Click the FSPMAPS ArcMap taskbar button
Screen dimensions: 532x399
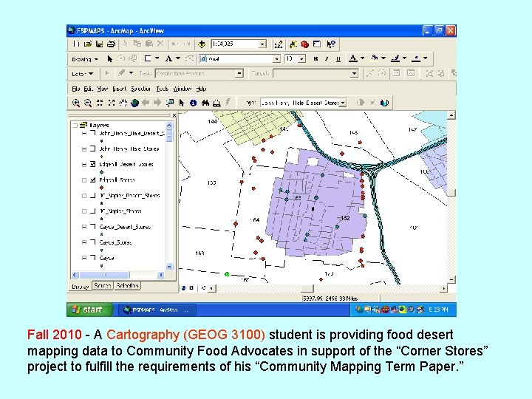tap(157, 310)
